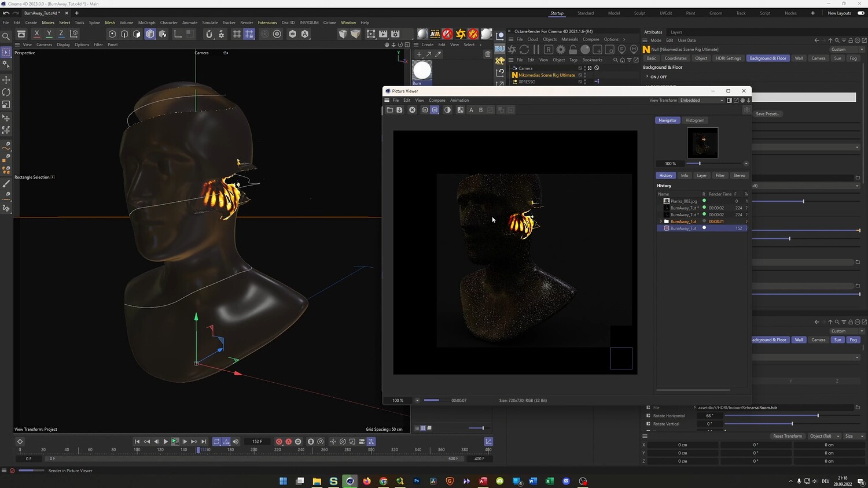Click the Record Active Objects button
Image resolution: width=868 pixels, height=488 pixels.
pyautogui.click(x=279, y=442)
